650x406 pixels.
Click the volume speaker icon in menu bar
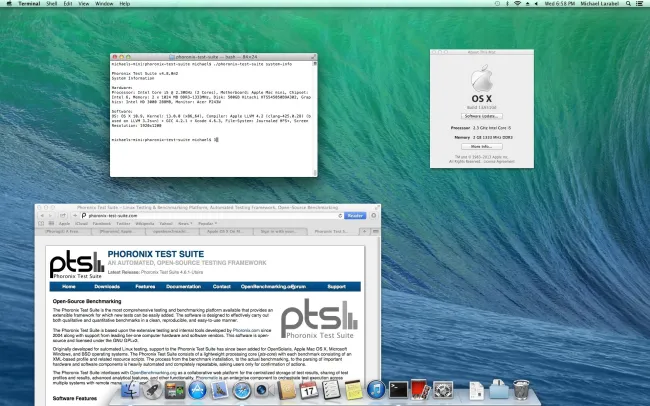536,3
